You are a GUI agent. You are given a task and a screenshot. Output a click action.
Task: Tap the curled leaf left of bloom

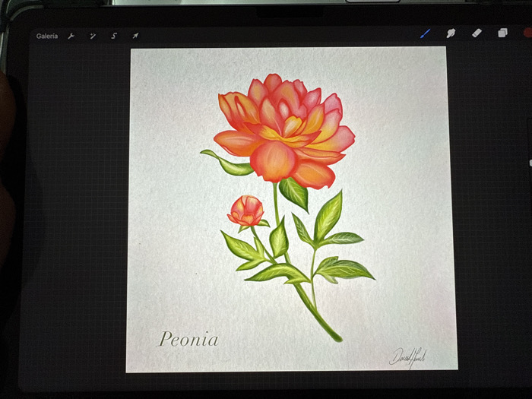229,164
